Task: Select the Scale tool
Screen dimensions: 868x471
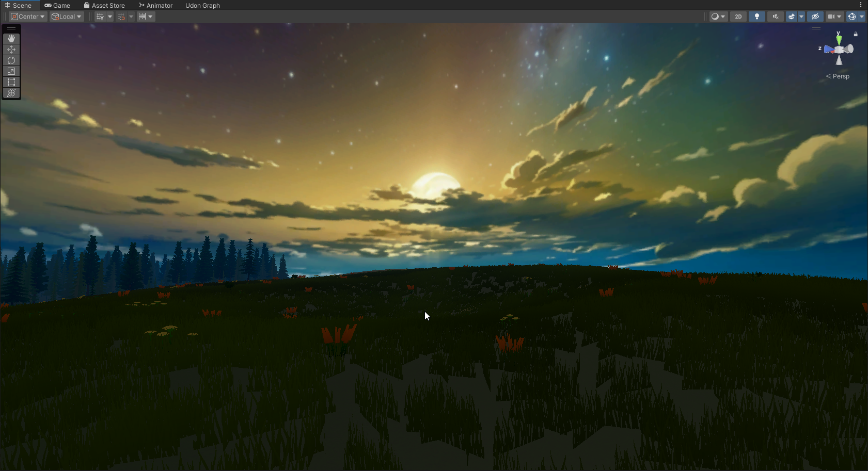Action: click(11, 71)
